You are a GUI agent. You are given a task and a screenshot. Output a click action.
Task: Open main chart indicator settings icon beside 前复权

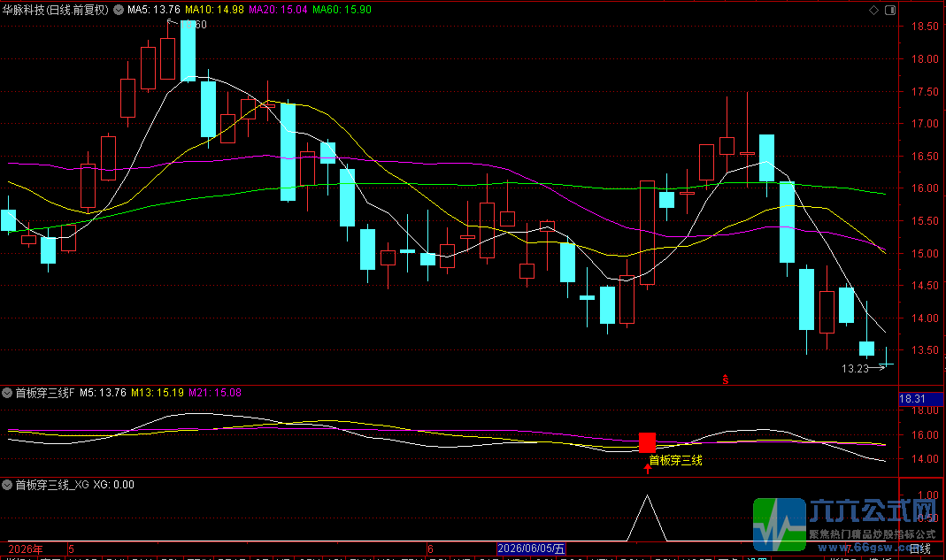click(119, 10)
